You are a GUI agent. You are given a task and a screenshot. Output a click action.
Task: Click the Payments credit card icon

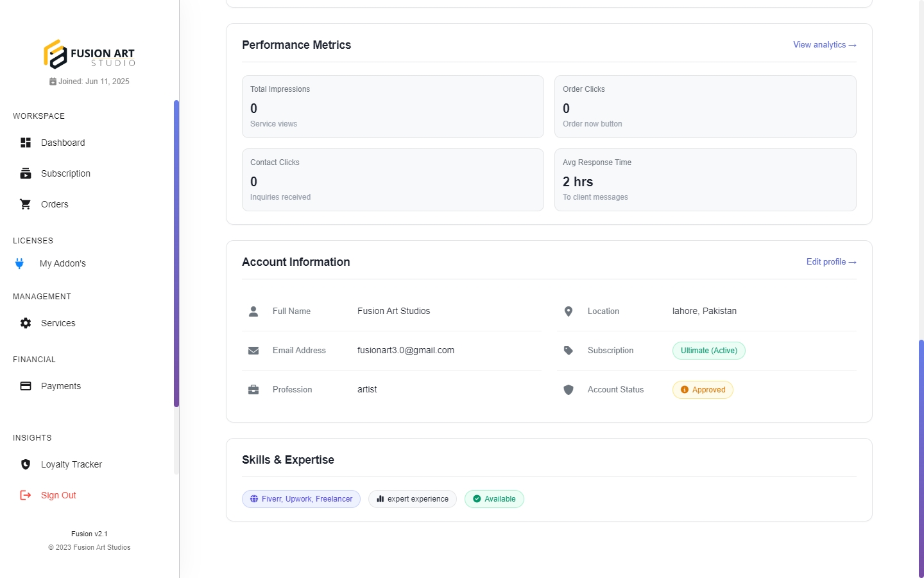(26, 386)
